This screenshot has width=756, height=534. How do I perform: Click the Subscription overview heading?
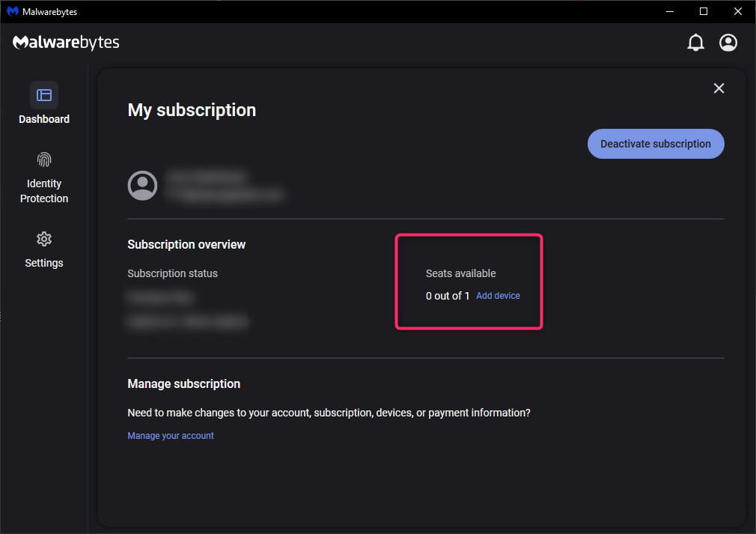pyautogui.click(x=186, y=245)
